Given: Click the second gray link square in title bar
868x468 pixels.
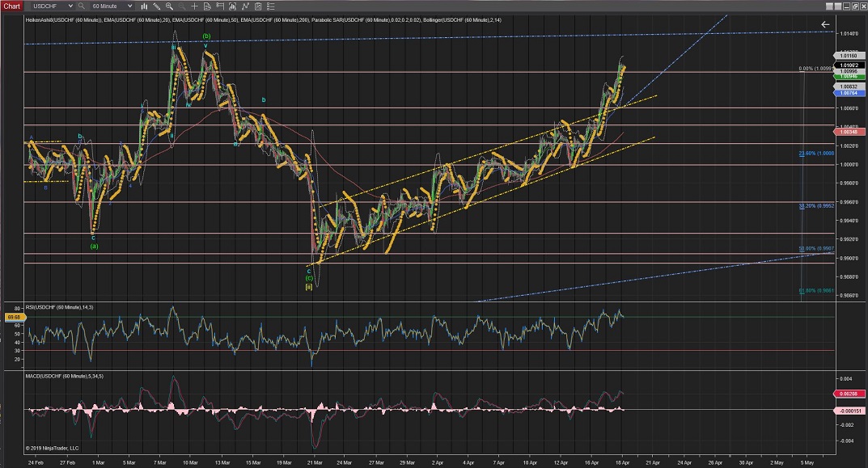Looking at the screenshot, I should click(x=838, y=6).
